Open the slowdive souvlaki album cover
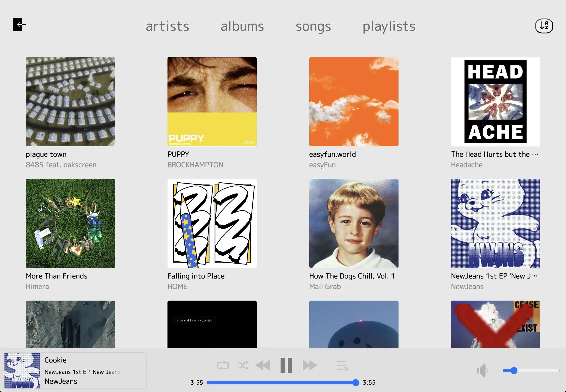The image size is (566, 392). [x=212, y=324]
